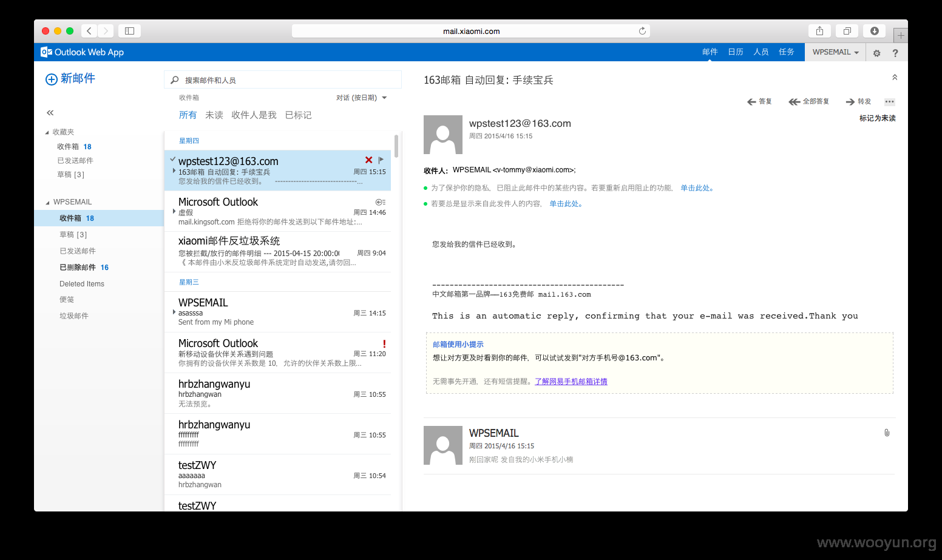Click wpstest123@163.com sender avatar
Screen dimensions: 942x560
(443, 135)
